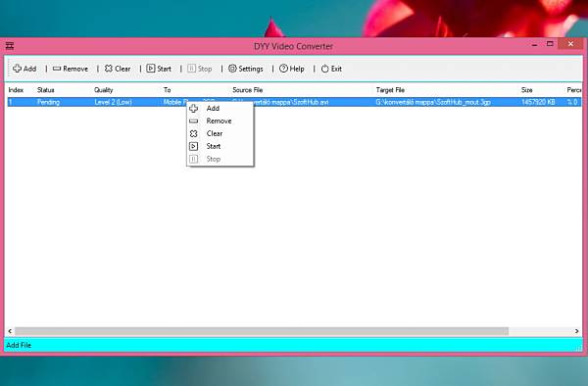Click the 1457920 KB size cell
Screen dimensions: 588x386
538,102
